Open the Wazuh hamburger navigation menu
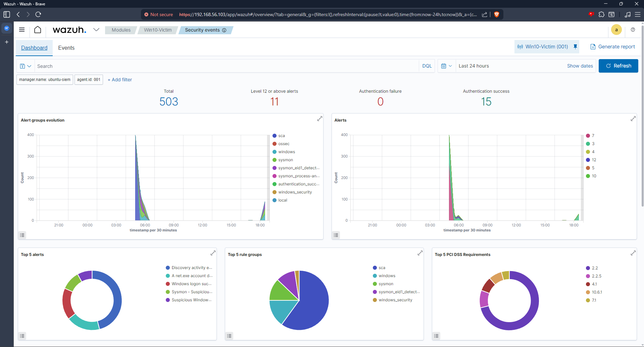The height and width of the screenshot is (347, 644). [x=22, y=30]
